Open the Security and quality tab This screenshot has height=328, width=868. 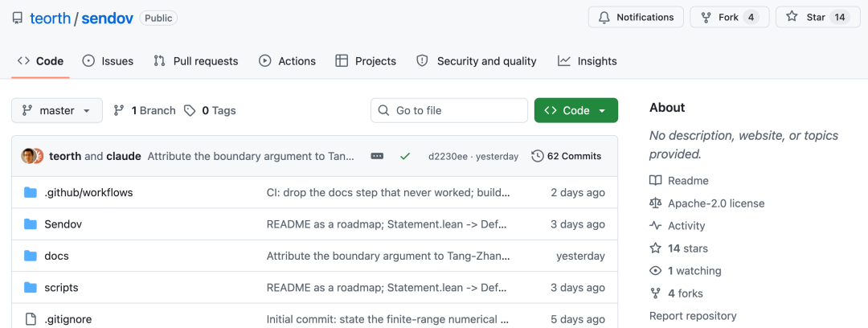(477, 61)
